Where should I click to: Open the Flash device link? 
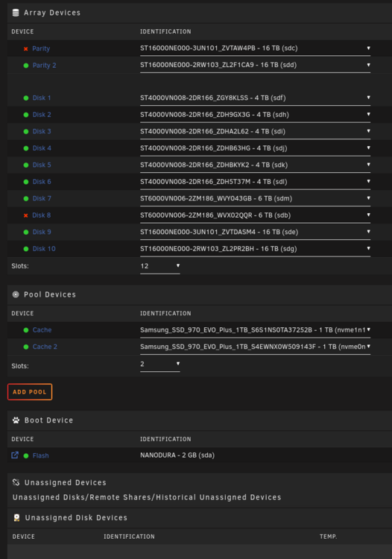pos(41,455)
